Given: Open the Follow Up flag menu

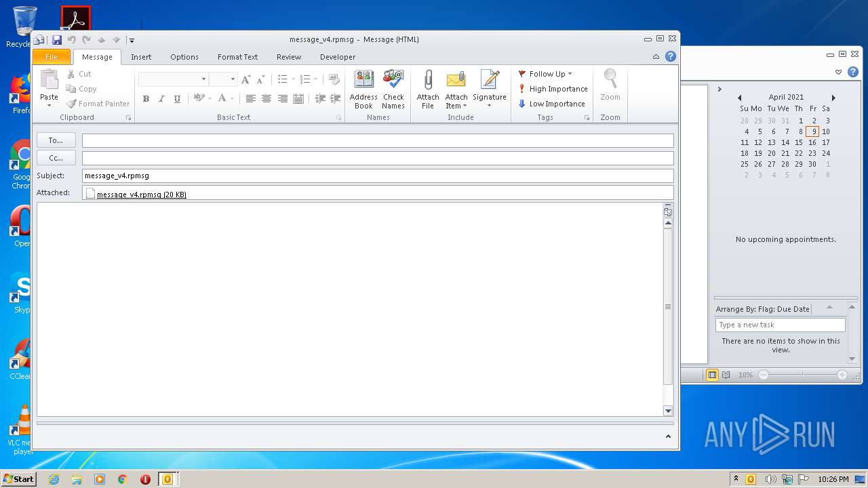Looking at the screenshot, I should point(545,74).
